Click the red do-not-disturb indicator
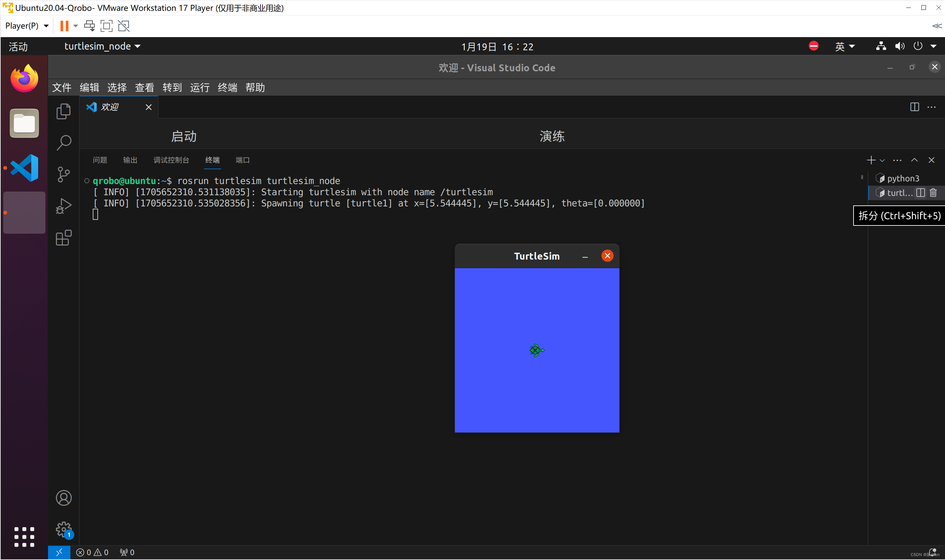This screenshot has height=560, width=945. (813, 46)
